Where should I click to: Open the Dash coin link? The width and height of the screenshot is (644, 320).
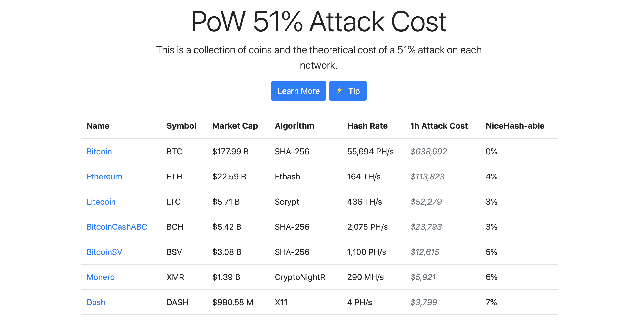point(96,302)
